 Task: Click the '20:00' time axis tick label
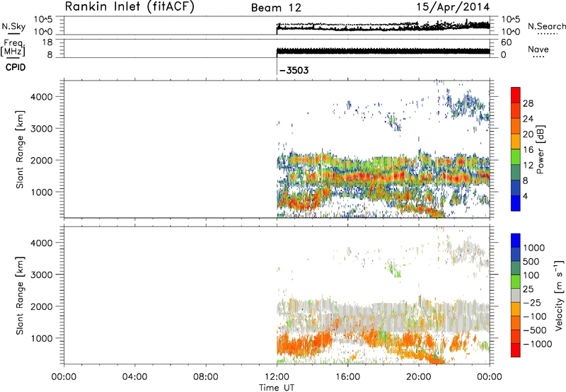point(419,377)
